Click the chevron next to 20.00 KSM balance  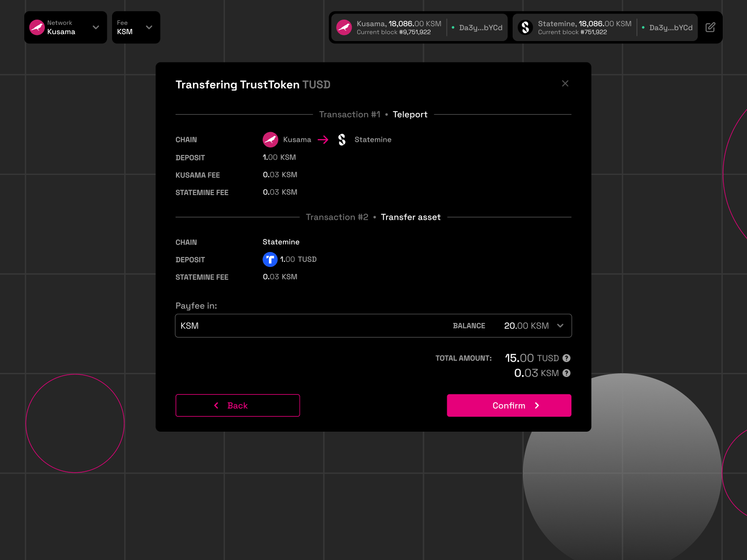click(x=560, y=326)
